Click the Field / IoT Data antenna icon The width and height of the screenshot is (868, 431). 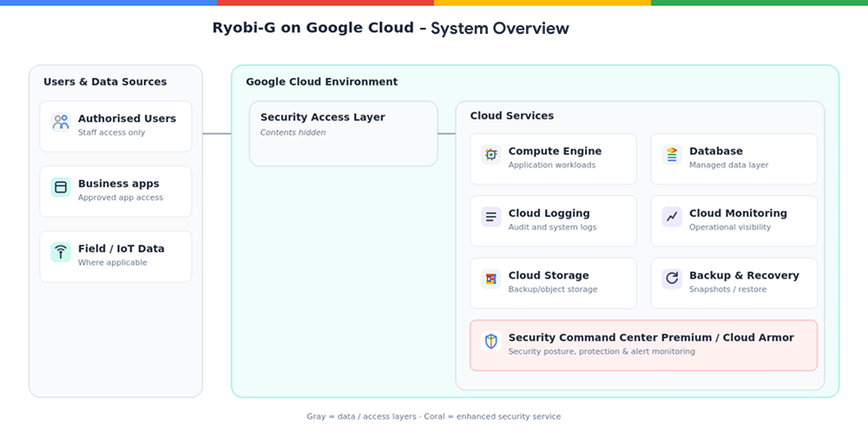point(61,252)
